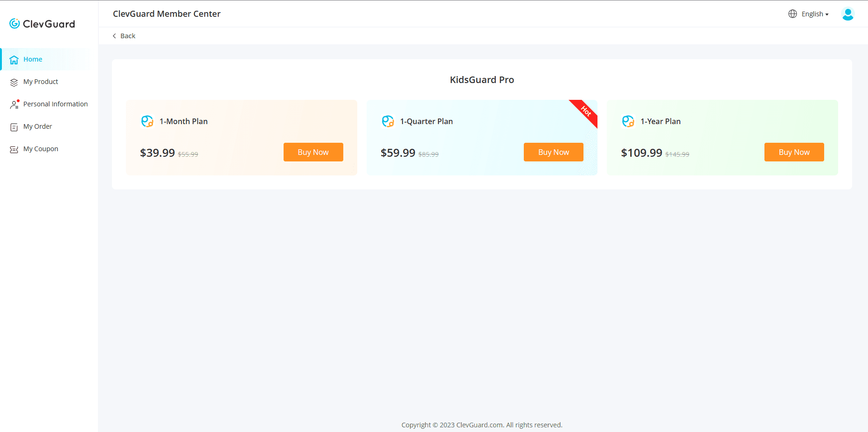The width and height of the screenshot is (868, 432).
Task: Click the 1-Quarter Plan title text
Action: [x=426, y=121]
